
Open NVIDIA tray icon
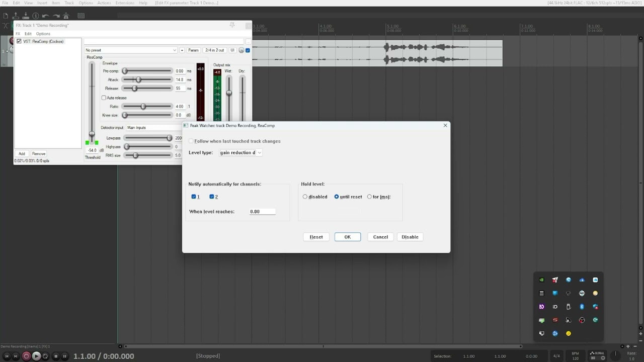click(541, 280)
